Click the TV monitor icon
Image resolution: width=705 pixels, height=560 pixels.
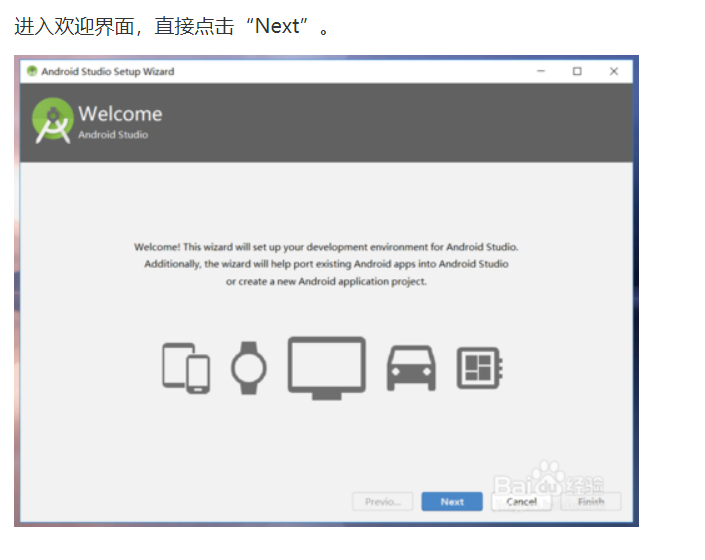click(327, 368)
